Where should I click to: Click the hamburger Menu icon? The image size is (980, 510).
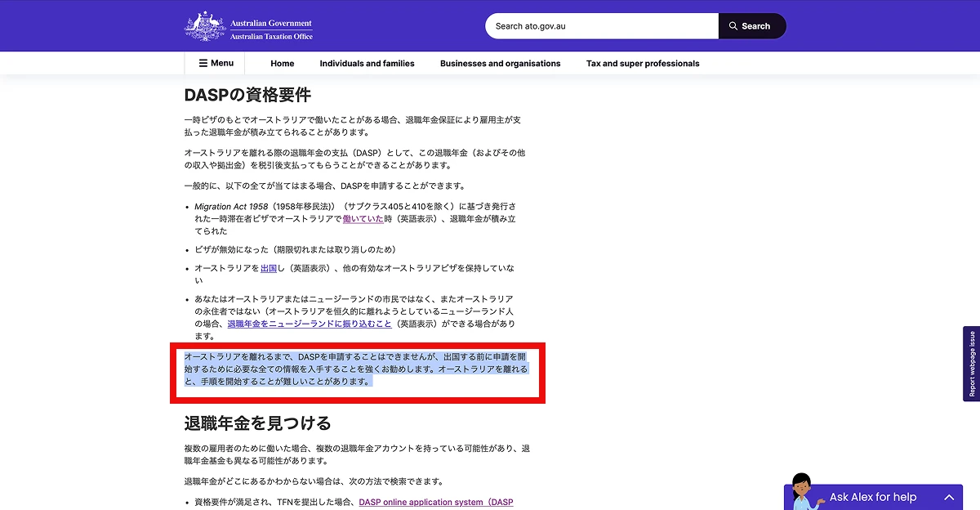point(203,63)
